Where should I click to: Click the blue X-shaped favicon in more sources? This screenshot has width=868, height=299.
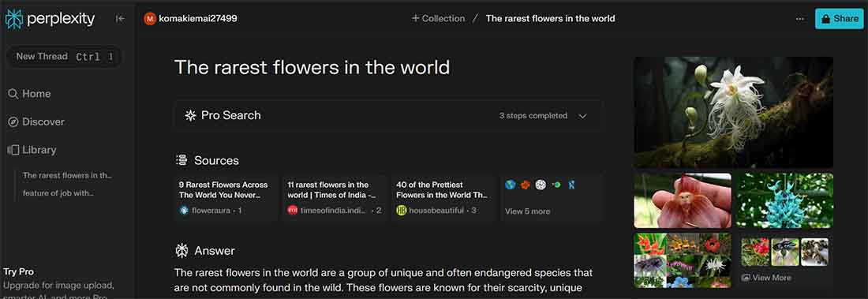pos(572,185)
